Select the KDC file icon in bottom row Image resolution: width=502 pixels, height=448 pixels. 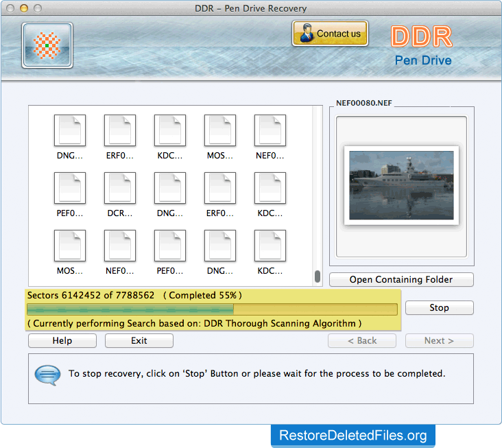coord(270,246)
